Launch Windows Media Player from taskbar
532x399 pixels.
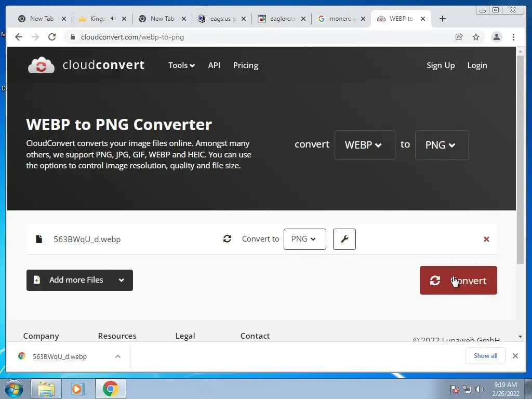(78, 389)
